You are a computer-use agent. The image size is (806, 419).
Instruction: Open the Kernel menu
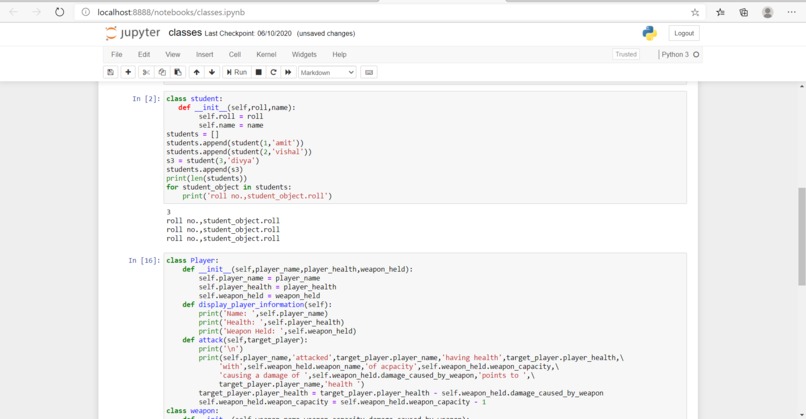pos(266,54)
